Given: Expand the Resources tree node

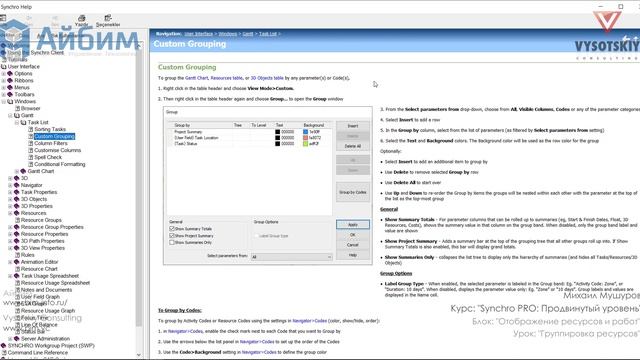Looking at the screenshot, I should 10,213.
